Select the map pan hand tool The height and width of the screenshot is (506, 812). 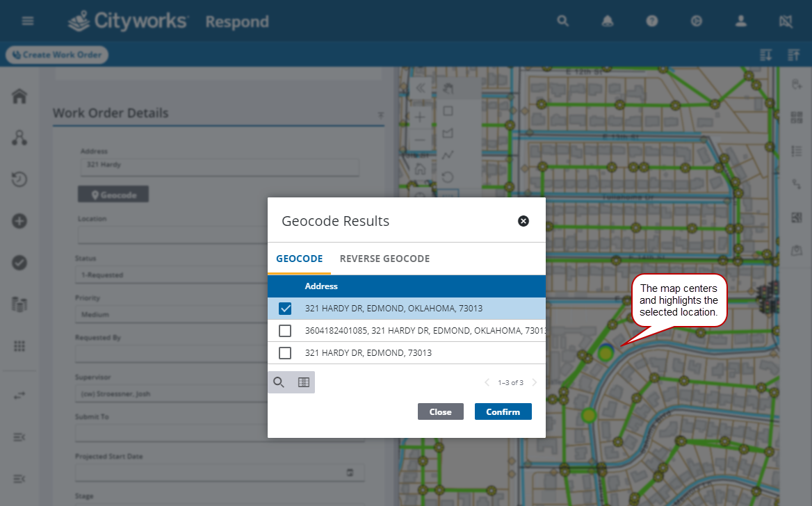point(448,88)
